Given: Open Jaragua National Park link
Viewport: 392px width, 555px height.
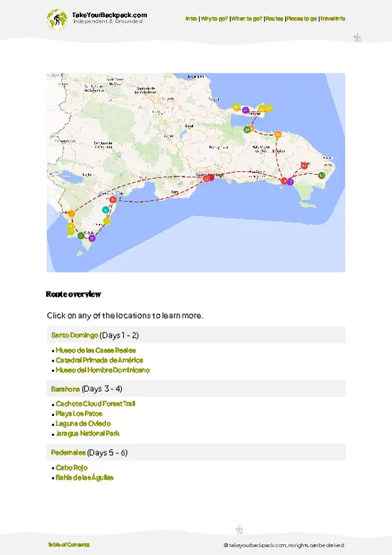Looking at the screenshot, I should pyautogui.click(x=88, y=434).
